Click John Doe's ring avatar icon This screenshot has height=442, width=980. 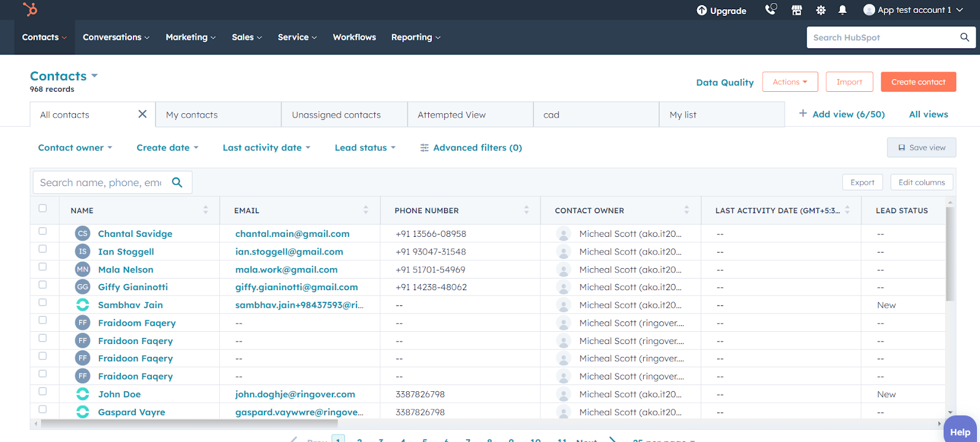[x=83, y=394]
